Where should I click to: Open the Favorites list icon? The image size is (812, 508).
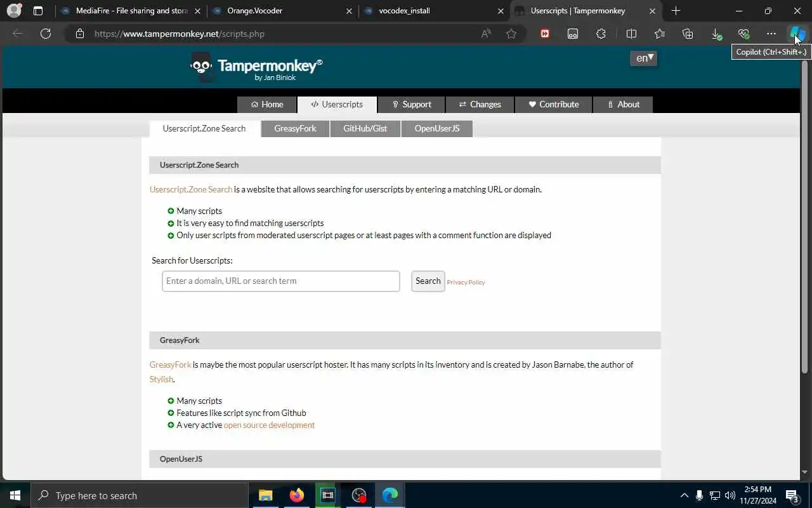pyautogui.click(x=660, y=34)
